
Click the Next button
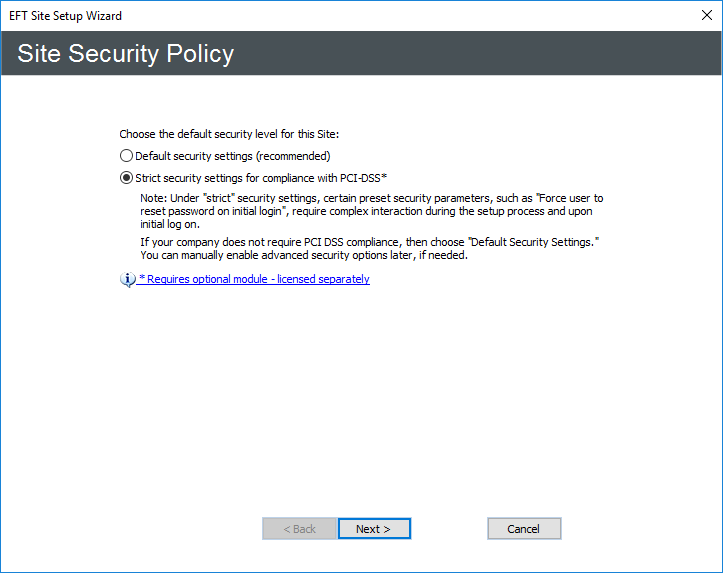point(374,529)
